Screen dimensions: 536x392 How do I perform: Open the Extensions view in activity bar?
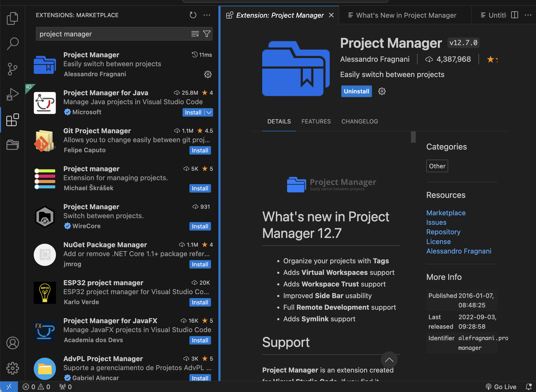(x=12, y=120)
